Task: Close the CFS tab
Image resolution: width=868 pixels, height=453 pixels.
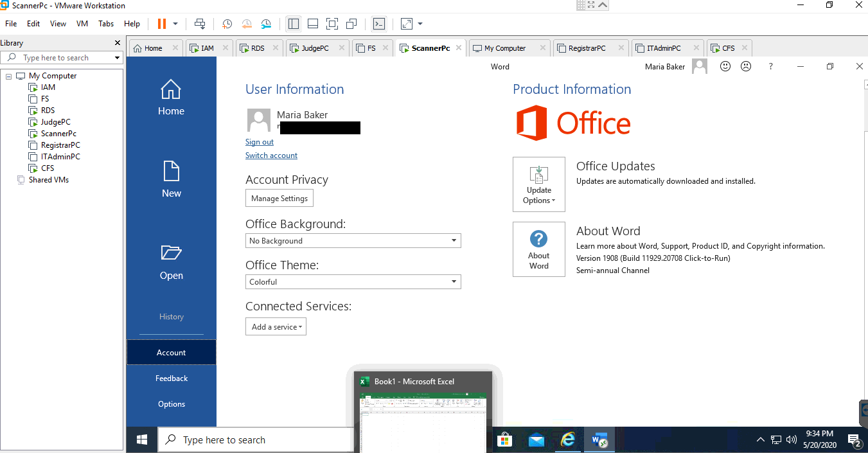Action: coord(744,48)
